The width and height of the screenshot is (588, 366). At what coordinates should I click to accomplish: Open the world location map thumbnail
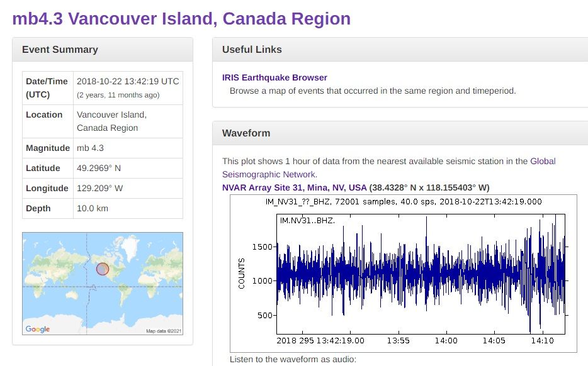pyautogui.click(x=103, y=284)
